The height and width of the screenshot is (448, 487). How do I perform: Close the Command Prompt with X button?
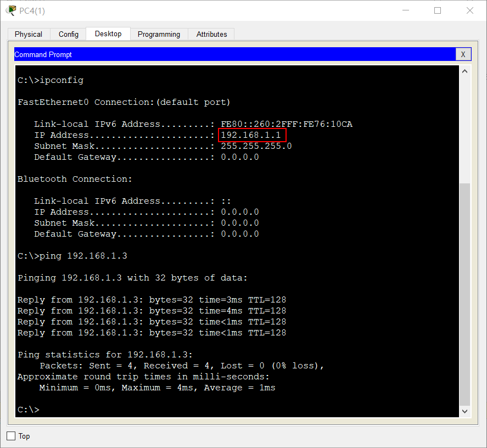click(463, 54)
